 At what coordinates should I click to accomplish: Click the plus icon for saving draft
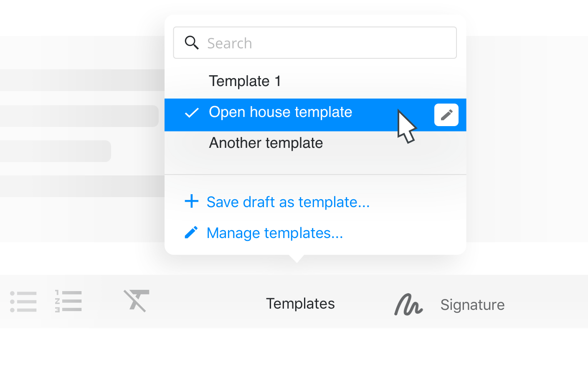[x=192, y=201]
